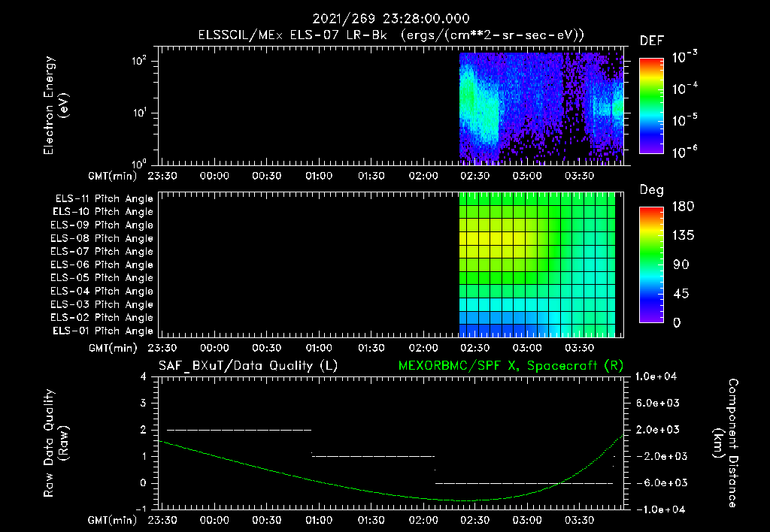Click the 45 value on Deg colorbar
The width and height of the screenshot is (770, 532).
point(680,294)
